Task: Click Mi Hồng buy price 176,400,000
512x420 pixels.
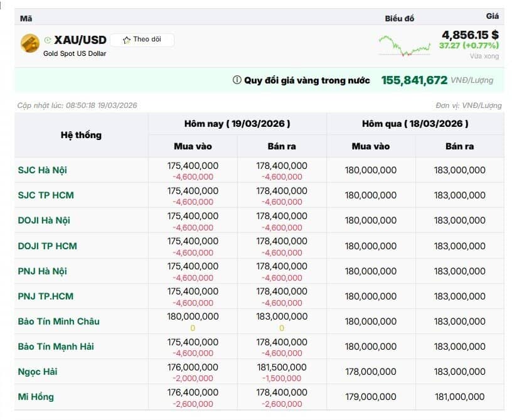Action: (x=193, y=392)
